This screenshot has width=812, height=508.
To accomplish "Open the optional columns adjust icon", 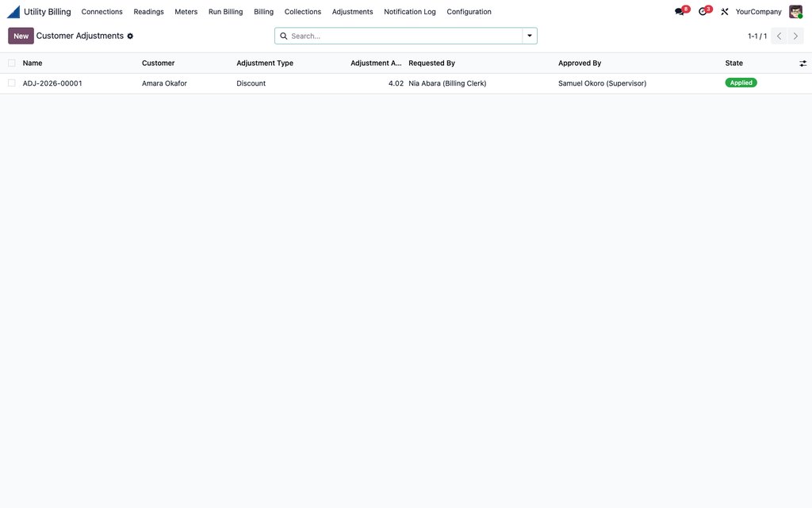I will (x=802, y=63).
